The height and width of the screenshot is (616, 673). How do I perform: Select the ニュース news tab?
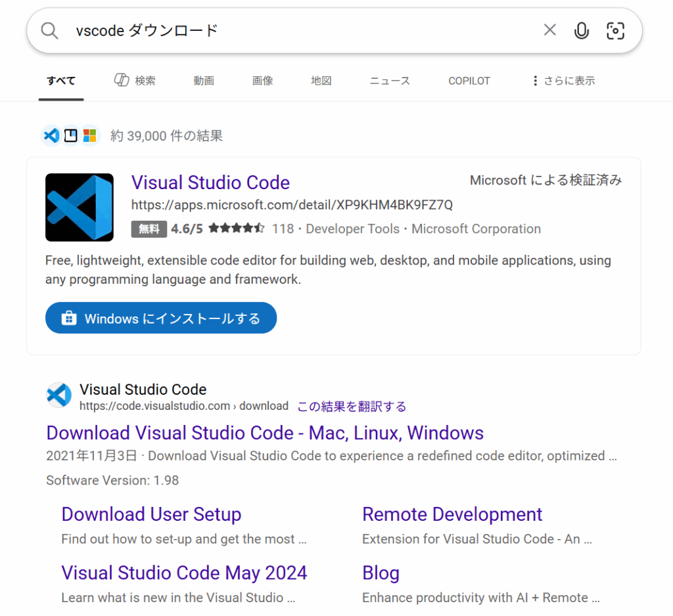pos(389,81)
